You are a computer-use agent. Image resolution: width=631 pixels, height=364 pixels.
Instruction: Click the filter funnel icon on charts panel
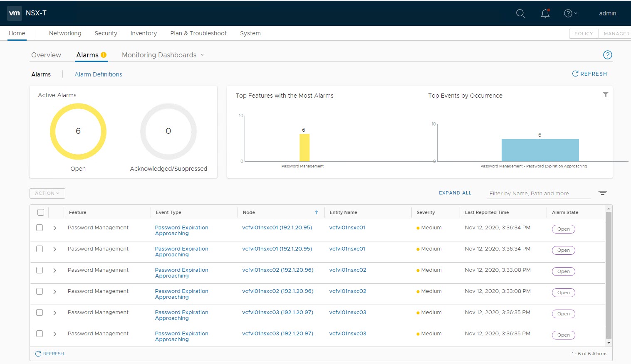point(606,94)
